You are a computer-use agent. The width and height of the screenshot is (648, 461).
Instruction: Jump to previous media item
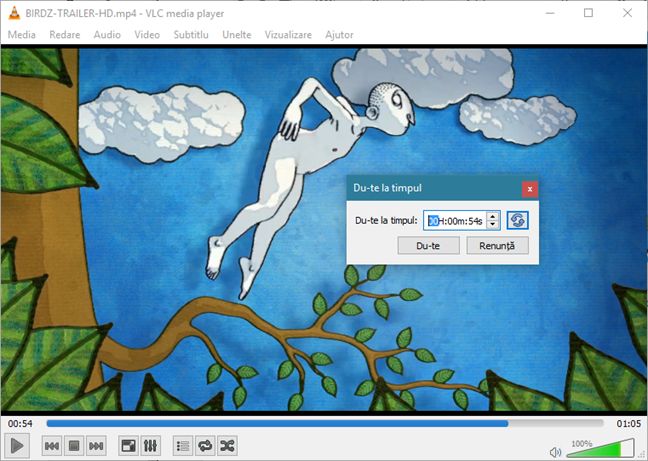[52, 446]
